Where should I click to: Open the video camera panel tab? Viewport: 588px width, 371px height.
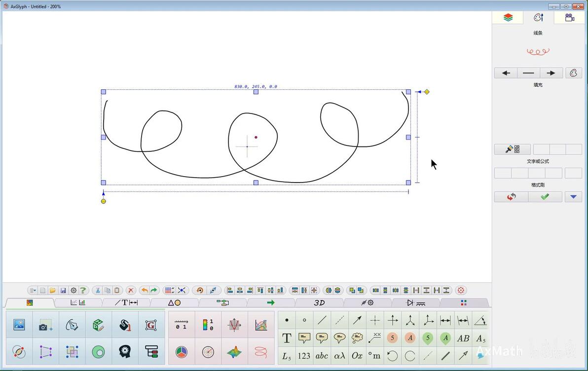pyautogui.click(x=570, y=18)
